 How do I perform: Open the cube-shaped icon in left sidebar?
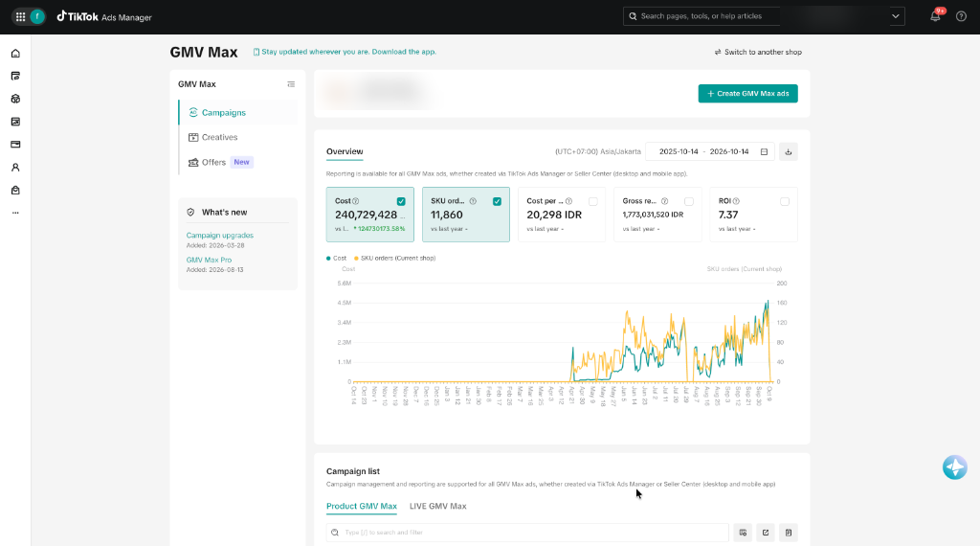click(15, 99)
